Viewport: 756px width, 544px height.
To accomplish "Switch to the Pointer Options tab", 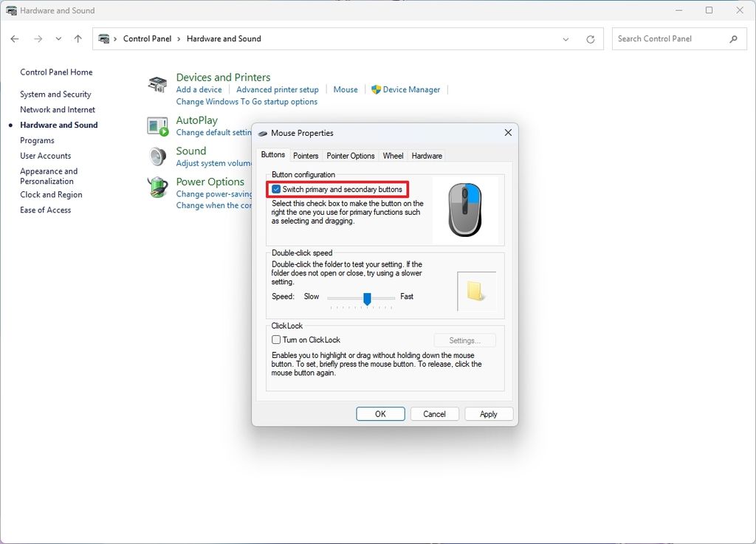I will tap(350, 156).
